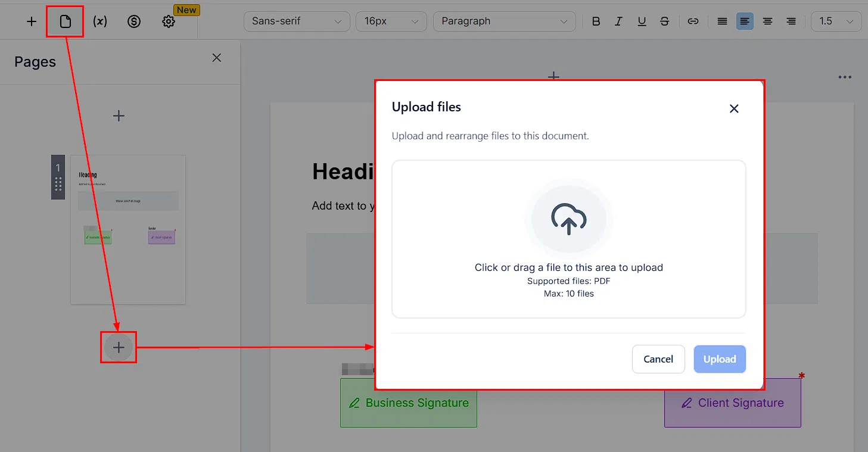
Task: Align text left
Action: pyautogui.click(x=745, y=21)
